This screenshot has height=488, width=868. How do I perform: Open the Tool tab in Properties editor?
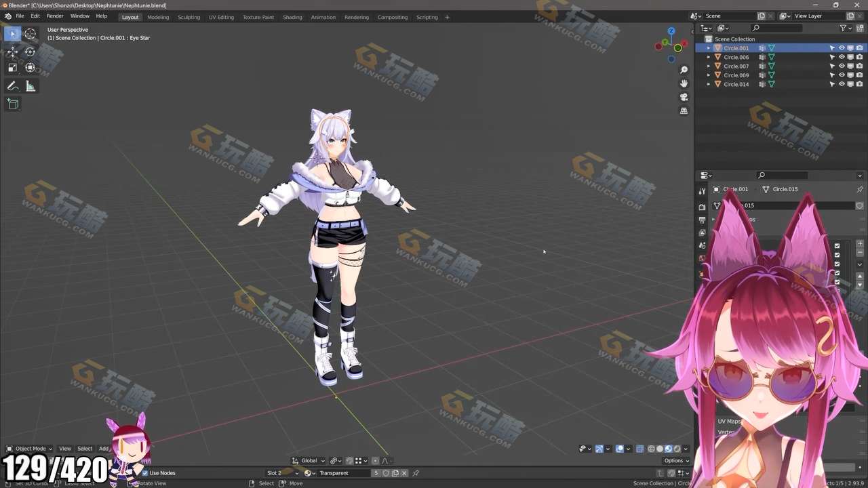702,191
